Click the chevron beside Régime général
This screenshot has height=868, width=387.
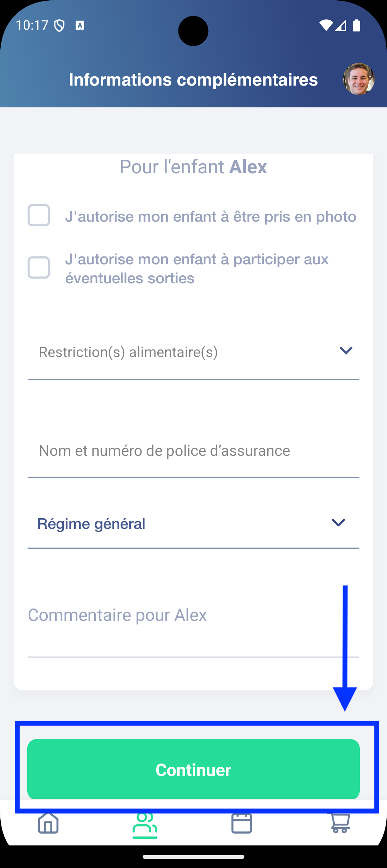coord(338,523)
